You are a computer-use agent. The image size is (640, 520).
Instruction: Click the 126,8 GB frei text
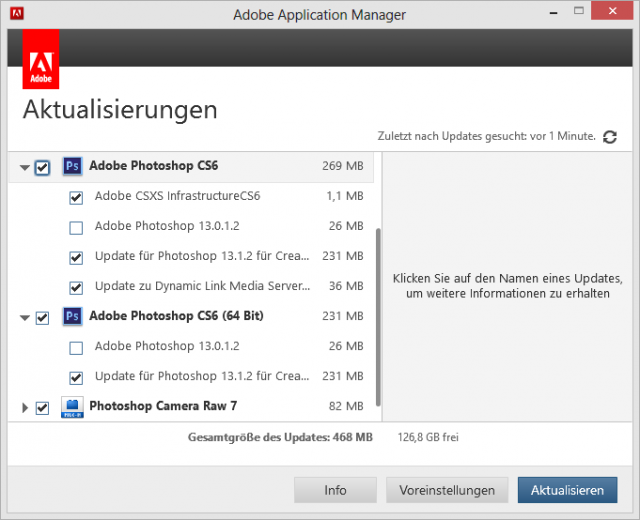click(428, 437)
